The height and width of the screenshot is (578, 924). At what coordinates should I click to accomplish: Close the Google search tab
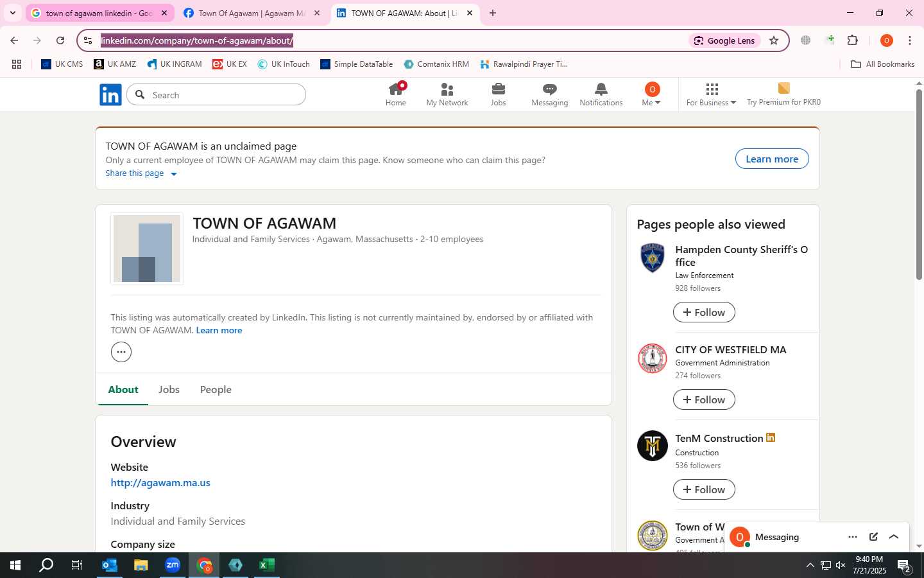(164, 13)
